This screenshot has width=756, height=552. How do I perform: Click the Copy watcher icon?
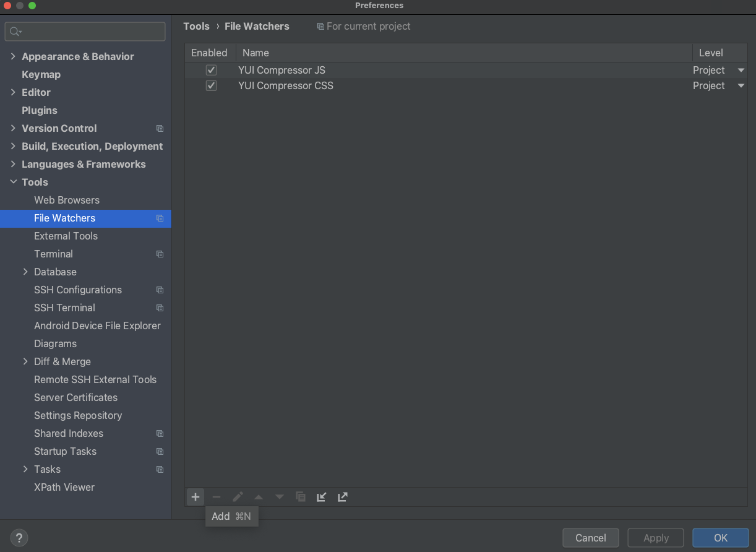click(x=301, y=497)
